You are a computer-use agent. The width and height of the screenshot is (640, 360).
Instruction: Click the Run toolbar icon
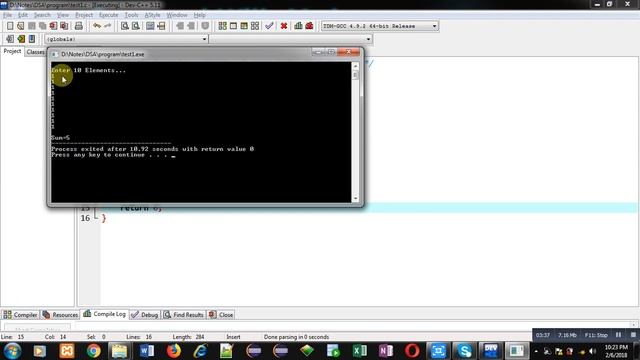(x=233, y=26)
